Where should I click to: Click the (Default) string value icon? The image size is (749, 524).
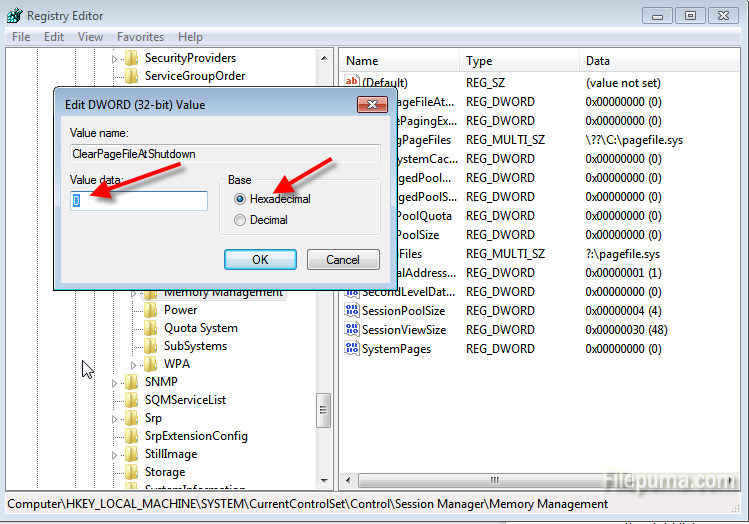click(x=351, y=83)
